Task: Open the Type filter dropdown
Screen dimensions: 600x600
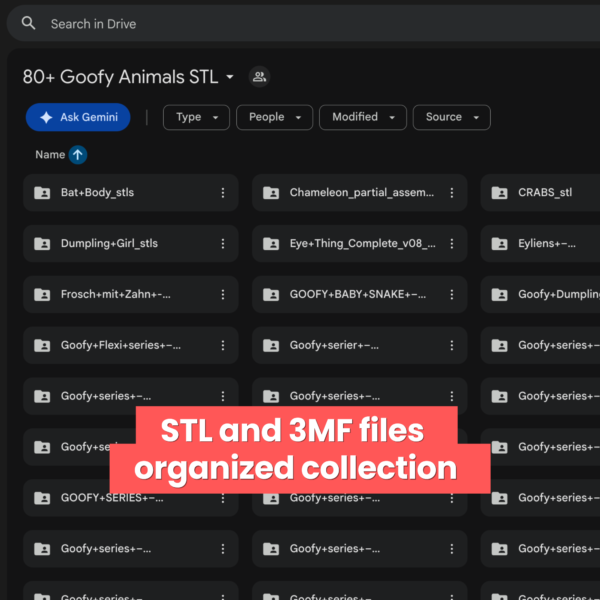Action: [x=196, y=117]
